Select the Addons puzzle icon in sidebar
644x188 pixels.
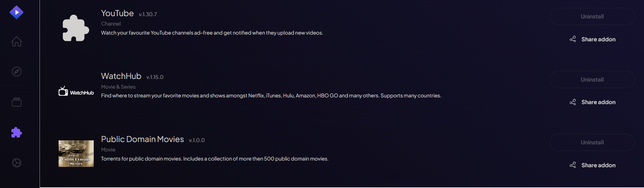click(16, 133)
